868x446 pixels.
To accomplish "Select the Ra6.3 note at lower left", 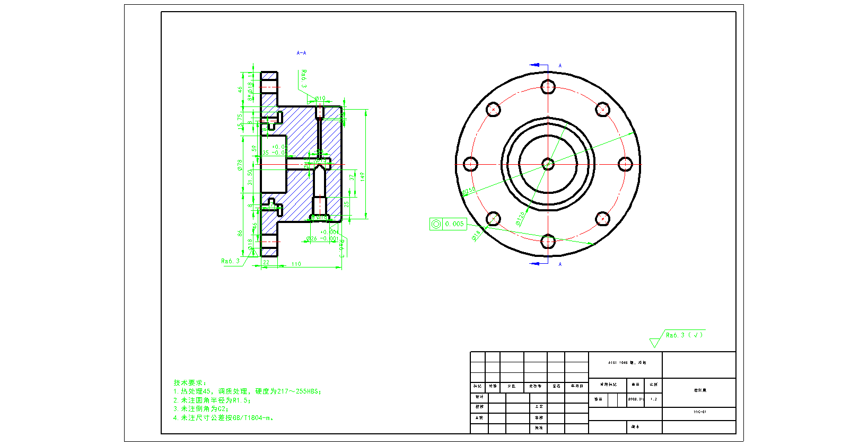I will click(231, 261).
